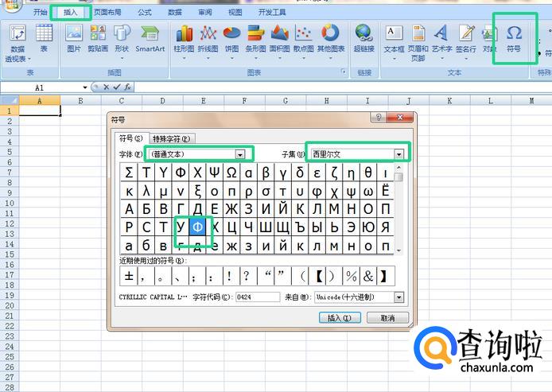Select the 符号(S) dialog tab

click(x=131, y=138)
